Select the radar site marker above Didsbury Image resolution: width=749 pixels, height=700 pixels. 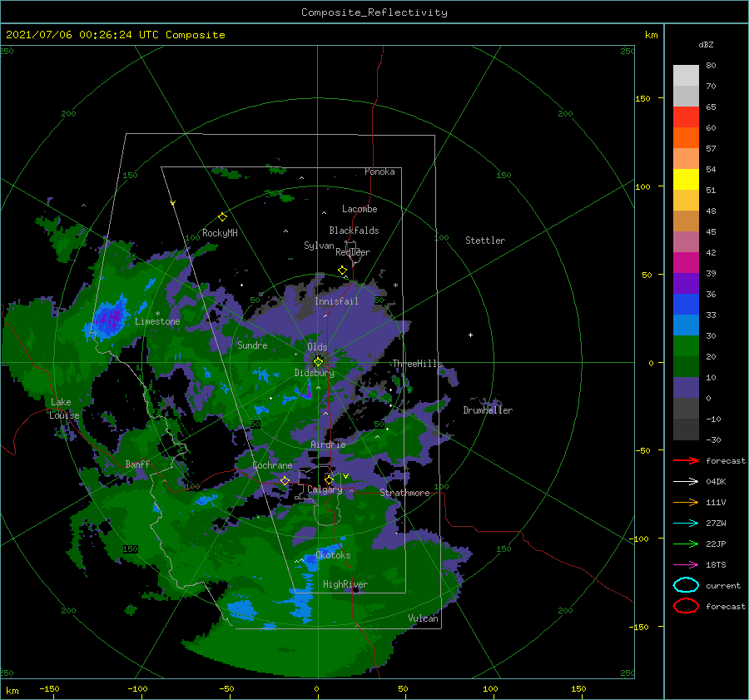tap(318, 362)
